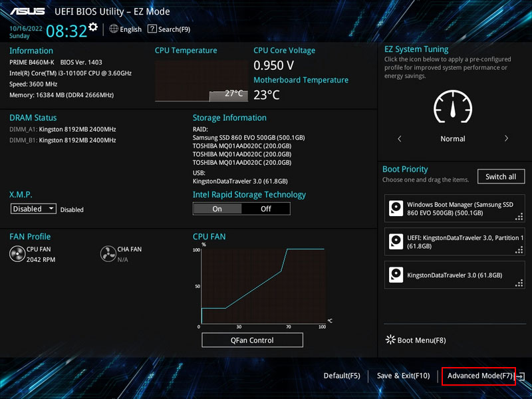The width and height of the screenshot is (532, 399).
Task: Click PRIME B460M-K BIOS Ver. 1403 line
Action: [x=56, y=62]
